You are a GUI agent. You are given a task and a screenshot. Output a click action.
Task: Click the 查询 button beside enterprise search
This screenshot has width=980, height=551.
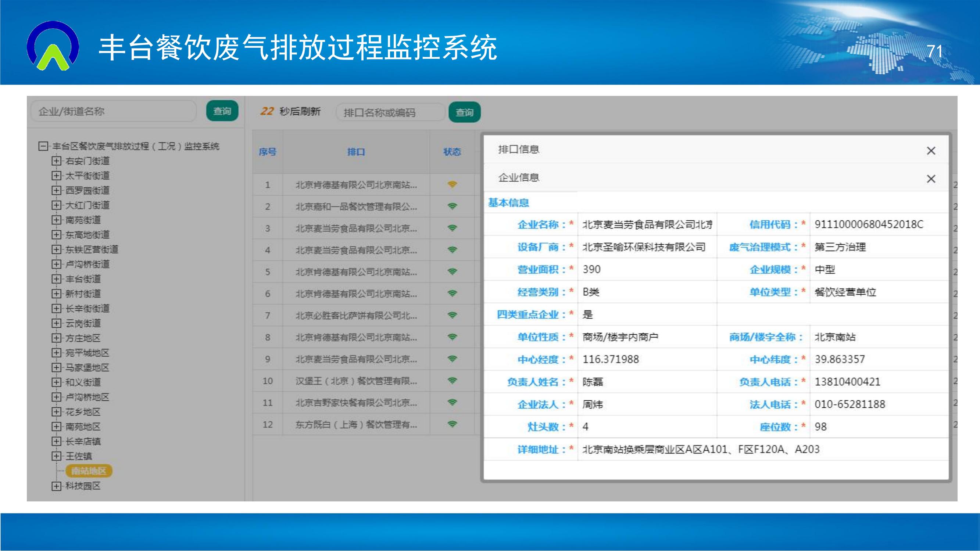(222, 111)
